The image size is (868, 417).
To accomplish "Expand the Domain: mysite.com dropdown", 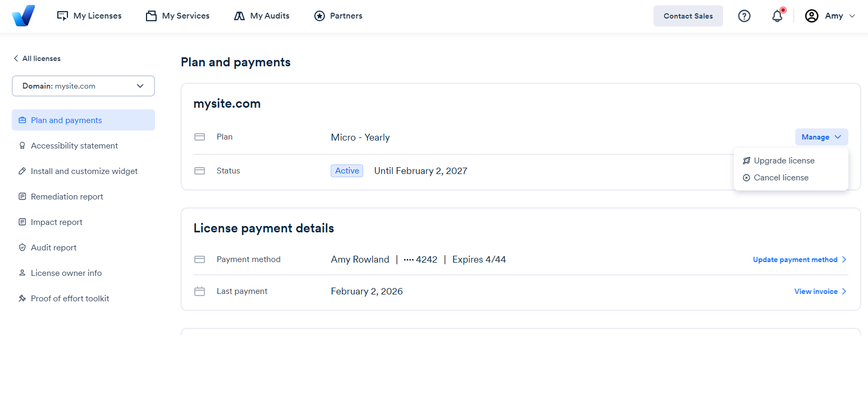I will click(x=83, y=86).
